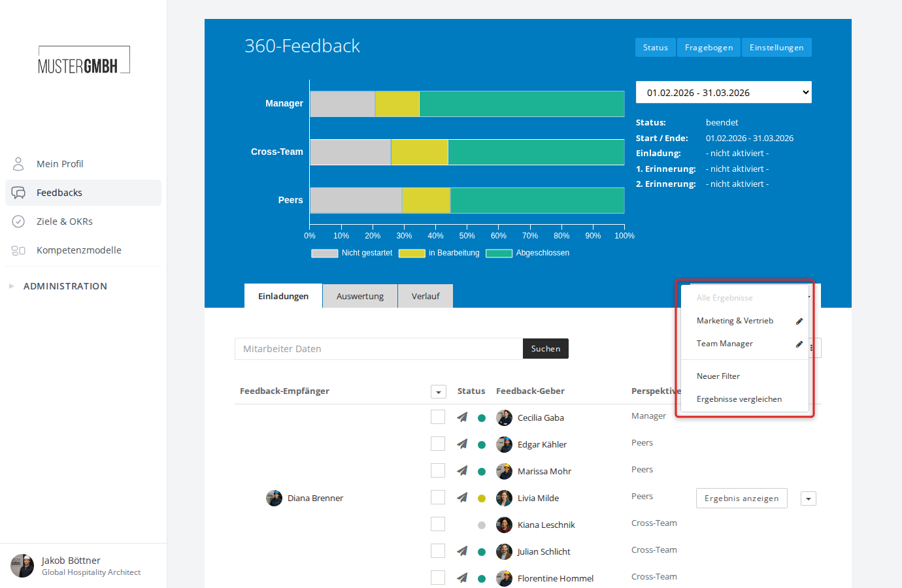Open Kompetenzmodelle navigation link
This screenshot has height=588, width=902.
(x=83, y=250)
